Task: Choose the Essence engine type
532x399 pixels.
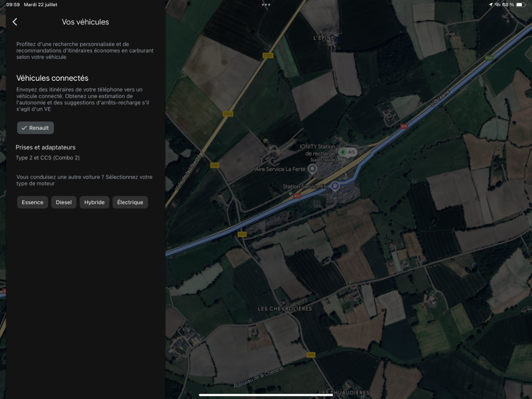Action: [33, 202]
